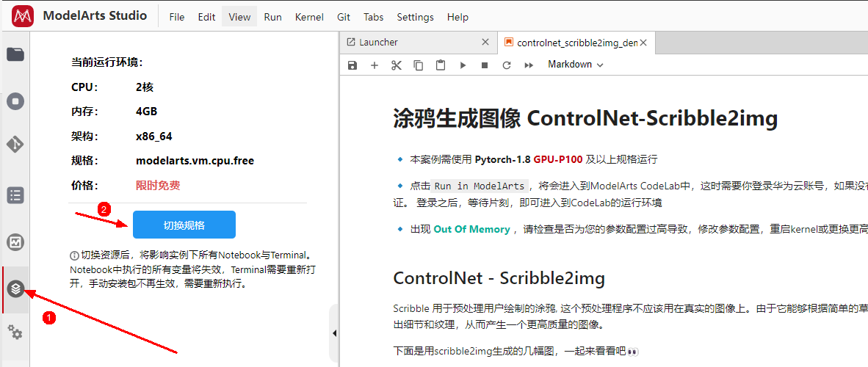The height and width of the screenshot is (367, 868).
Task: Click the 2核 CPU value
Action: tap(145, 87)
